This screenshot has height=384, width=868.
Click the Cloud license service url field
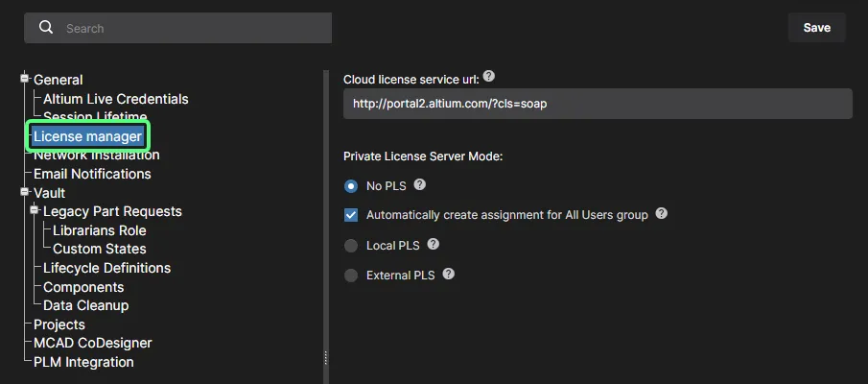(x=598, y=104)
